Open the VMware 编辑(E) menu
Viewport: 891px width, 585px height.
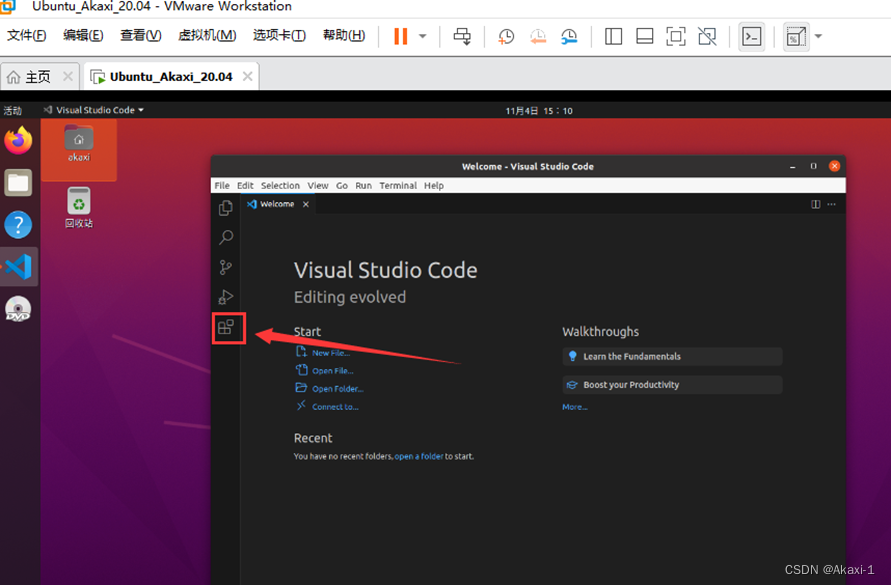(x=83, y=35)
